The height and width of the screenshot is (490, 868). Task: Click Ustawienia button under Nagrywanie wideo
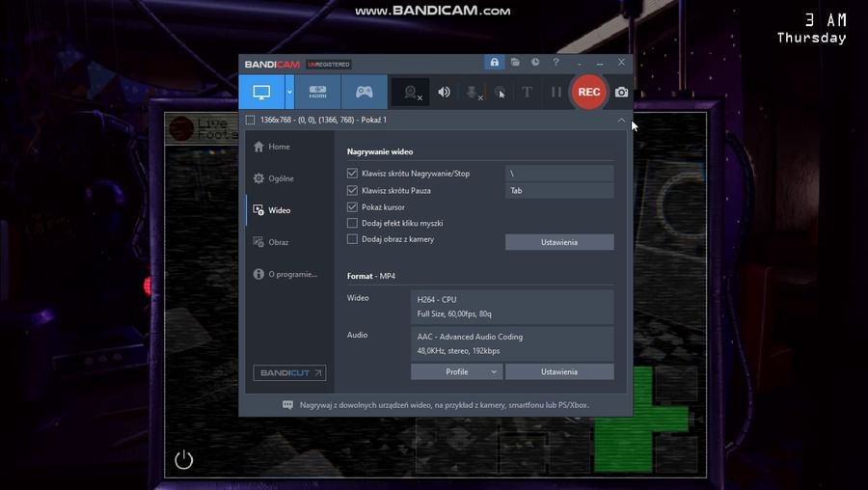pos(559,242)
